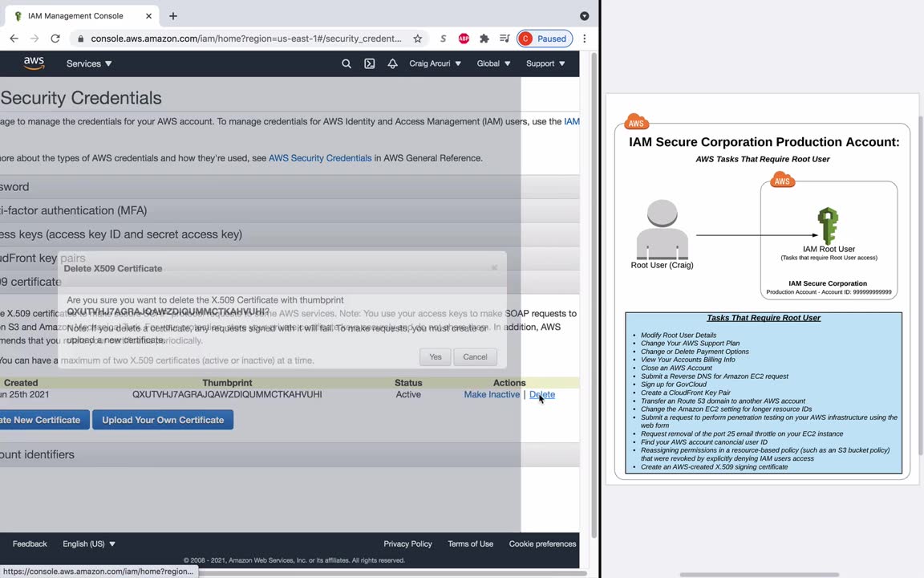Click the S extension icon in toolbar

443,39
